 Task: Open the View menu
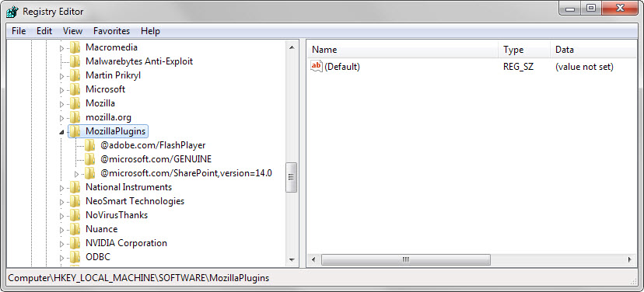[72, 31]
